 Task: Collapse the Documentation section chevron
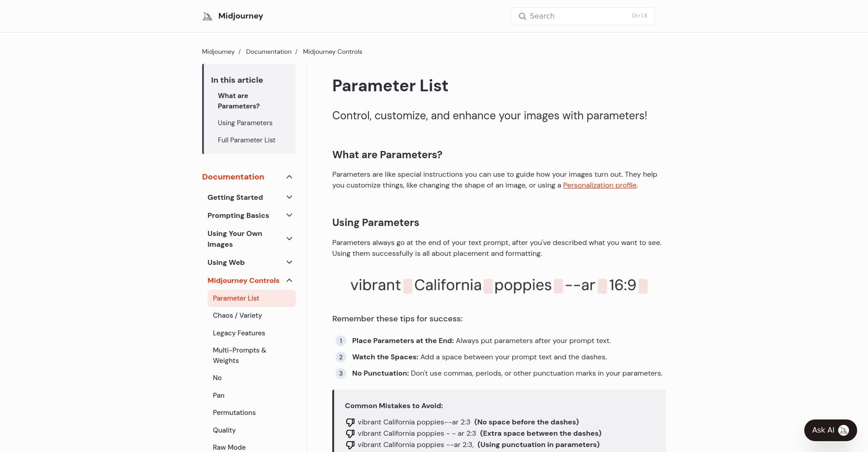point(289,177)
